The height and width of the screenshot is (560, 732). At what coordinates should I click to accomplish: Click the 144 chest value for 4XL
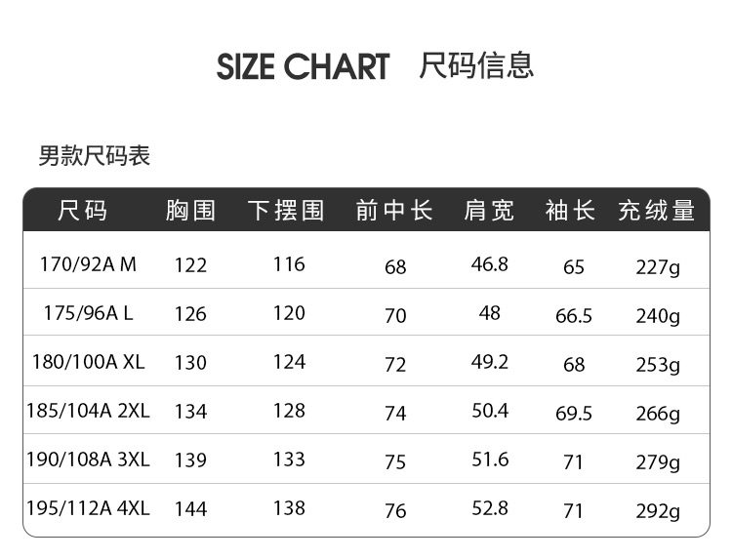(x=190, y=509)
